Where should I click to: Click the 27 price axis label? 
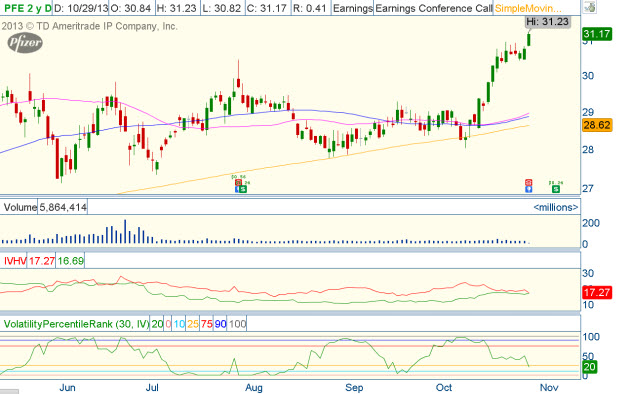588,188
